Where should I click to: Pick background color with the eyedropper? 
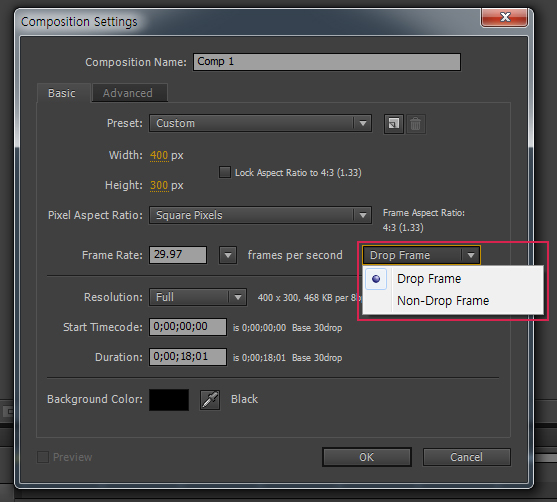click(x=210, y=400)
